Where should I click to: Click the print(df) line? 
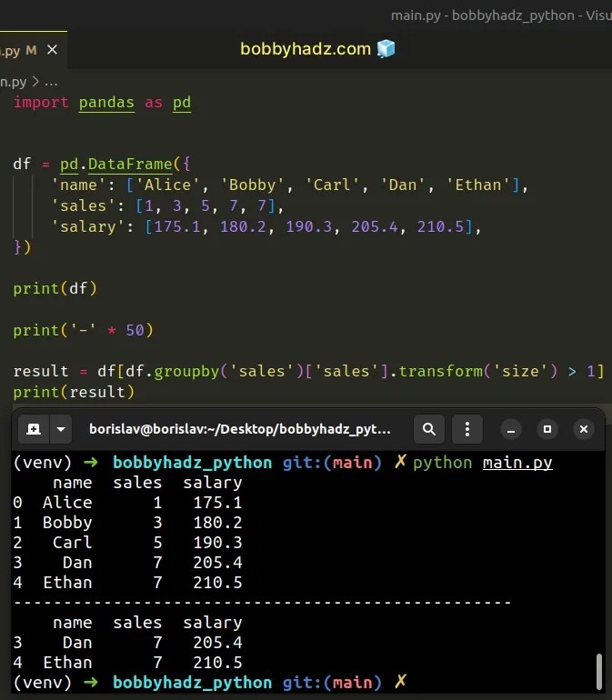(55, 288)
